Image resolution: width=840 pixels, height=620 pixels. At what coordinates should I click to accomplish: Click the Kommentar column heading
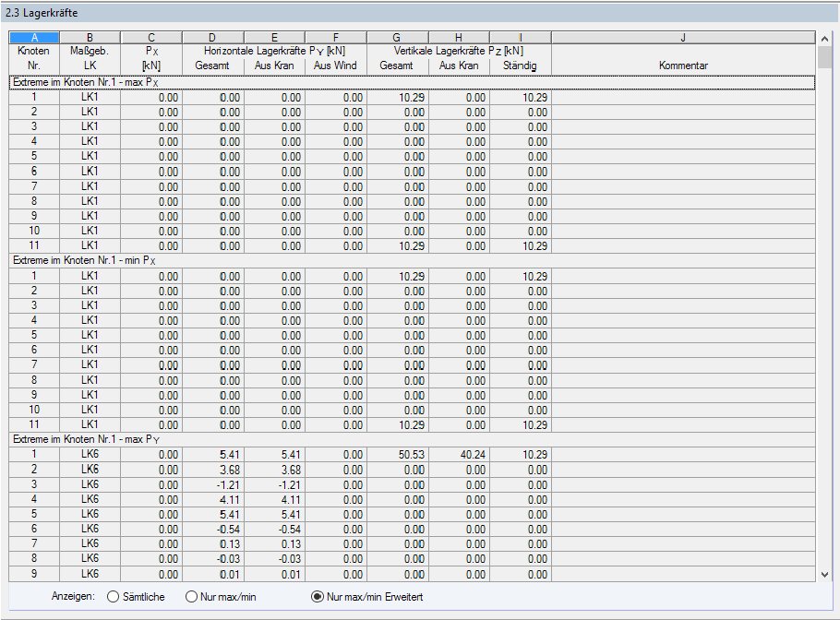(x=683, y=66)
